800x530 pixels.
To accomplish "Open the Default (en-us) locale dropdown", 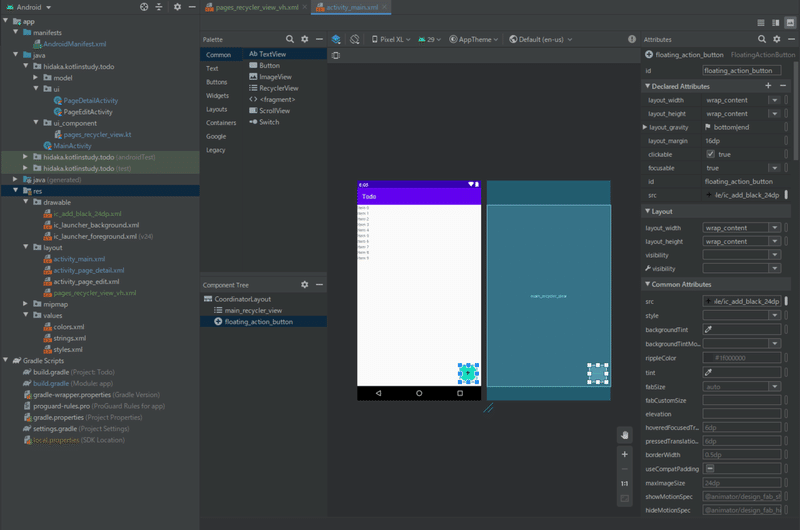I will 541,39.
